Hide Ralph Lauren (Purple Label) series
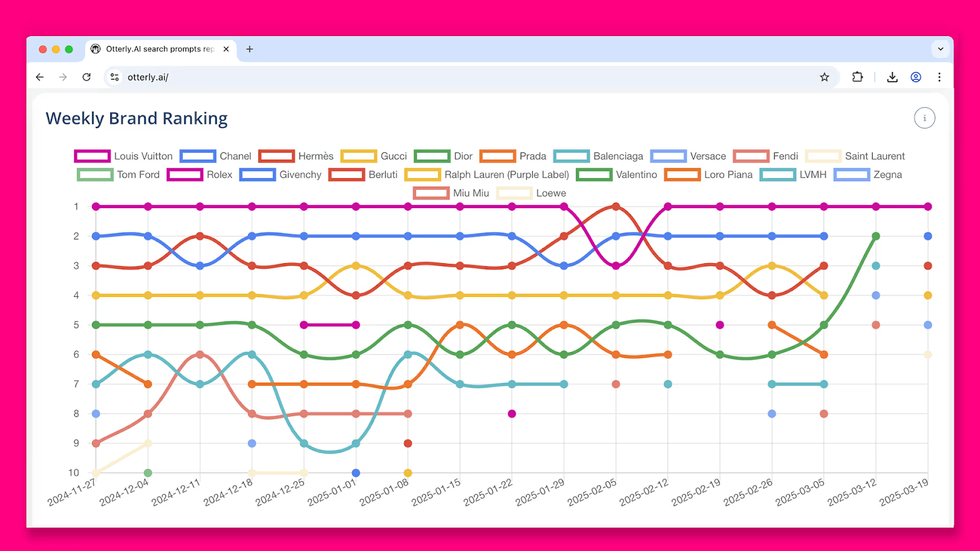 pos(487,174)
